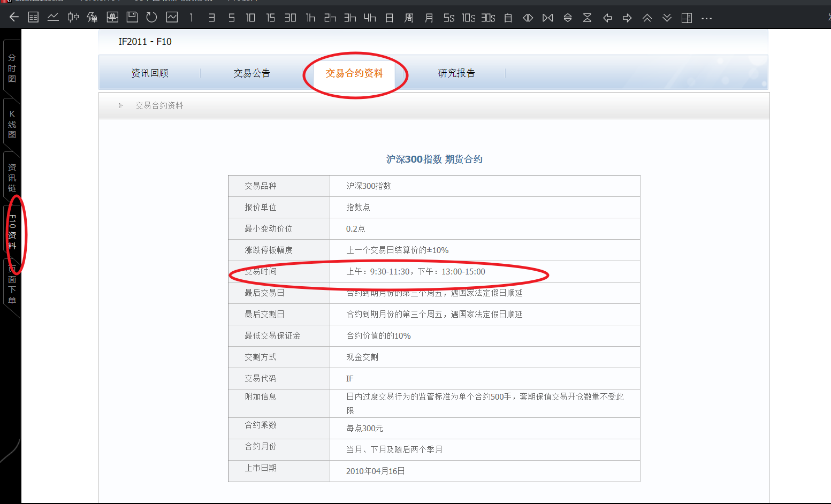Click the boxed 单 order icon
This screenshot has width=831, height=504.
pyautogui.click(x=112, y=18)
